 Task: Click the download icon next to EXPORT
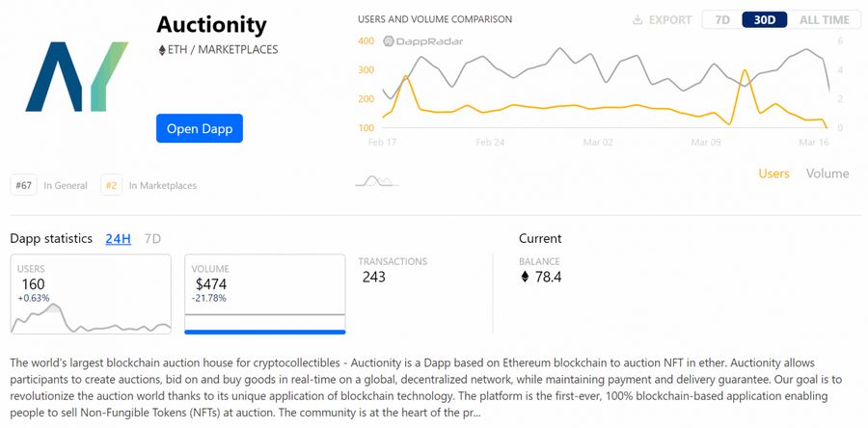pyautogui.click(x=637, y=20)
